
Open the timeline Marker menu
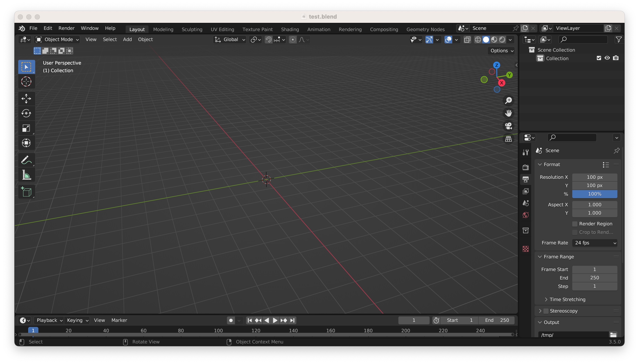pyautogui.click(x=119, y=320)
